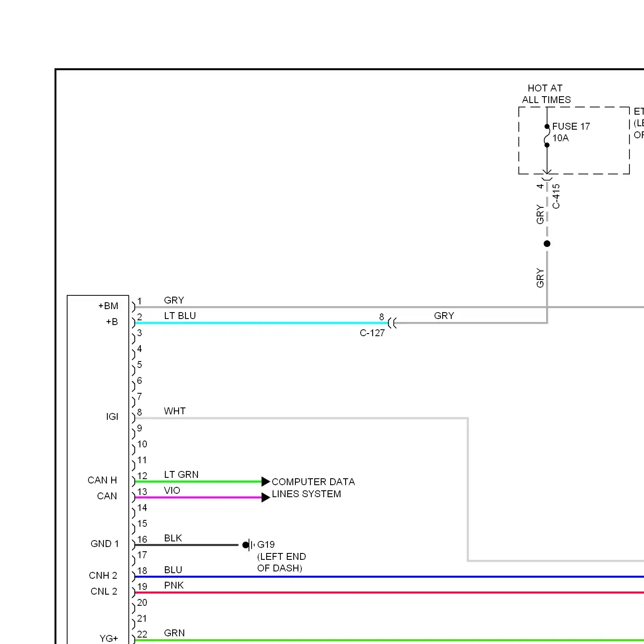This screenshot has width=644, height=644.
Task: Click the cyan LT BLU wire line
Action: click(261, 323)
